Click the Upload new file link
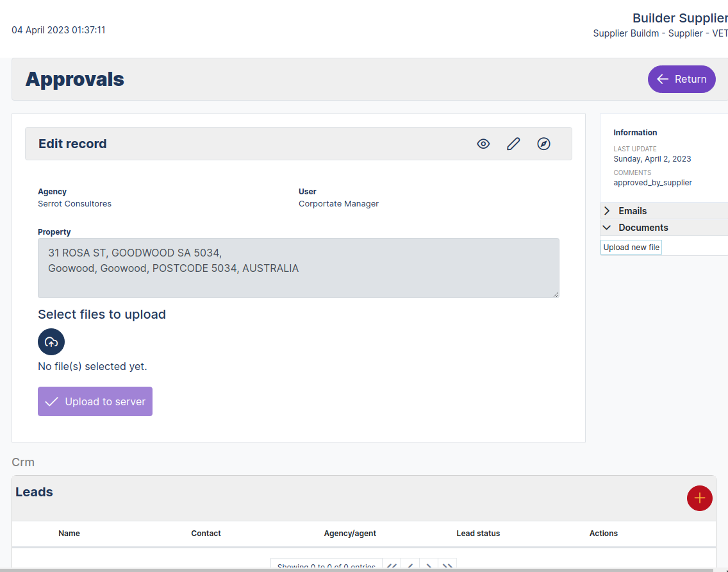This screenshot has height=572, width=728. click(631, 247)
